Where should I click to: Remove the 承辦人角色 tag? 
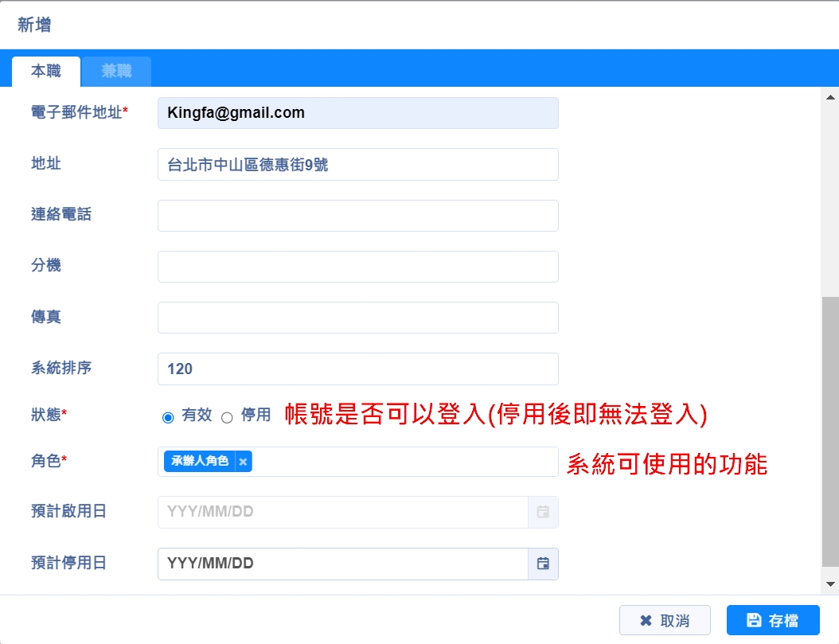244,462
